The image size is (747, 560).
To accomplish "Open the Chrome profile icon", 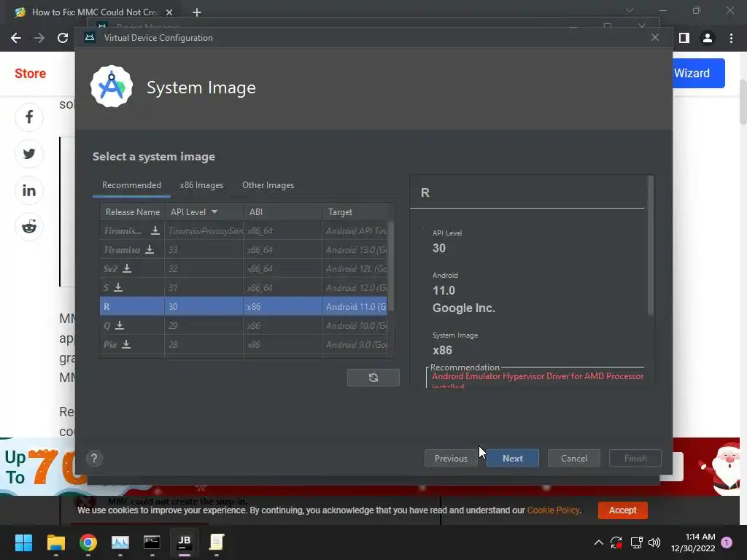I will click(708, 38).
